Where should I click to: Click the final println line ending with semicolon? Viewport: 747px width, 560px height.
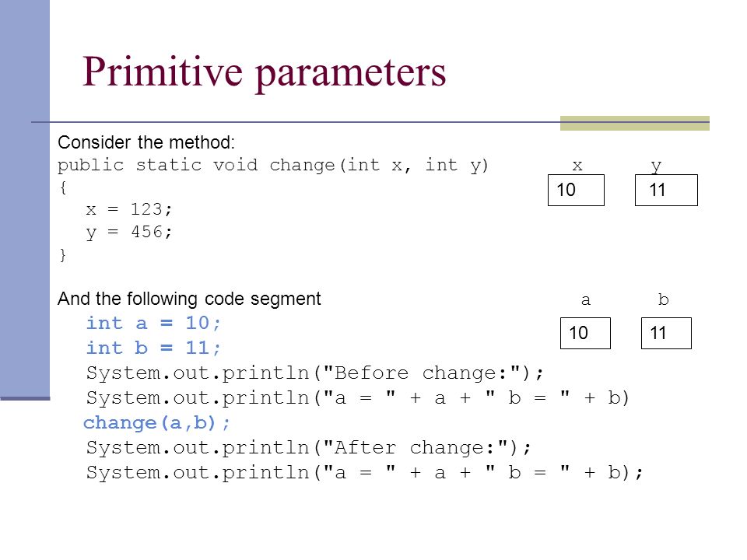364,473
